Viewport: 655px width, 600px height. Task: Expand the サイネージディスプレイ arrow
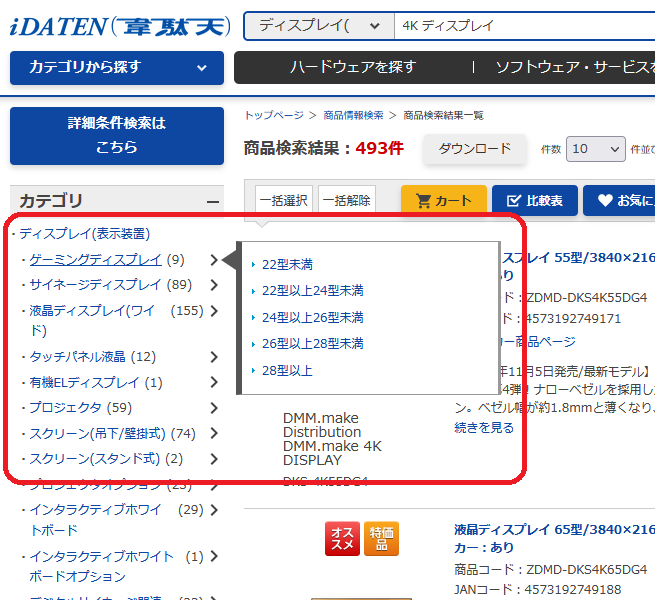214,285
